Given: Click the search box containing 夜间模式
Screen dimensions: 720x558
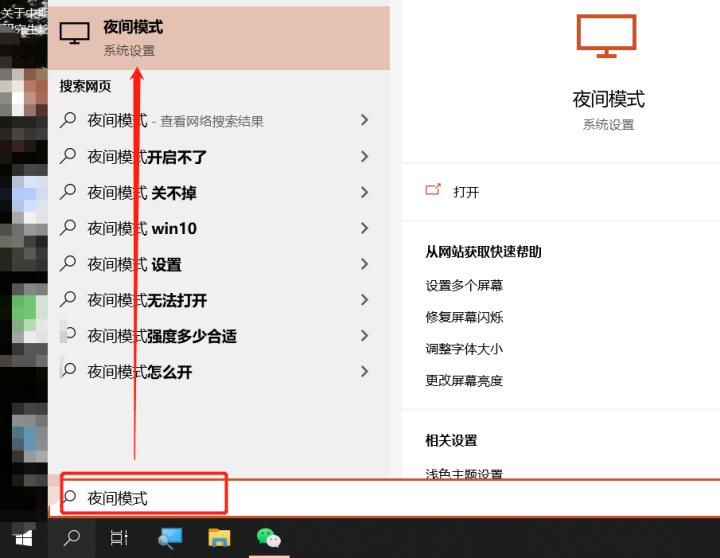Looking at the screenshot, I should 384,498.
